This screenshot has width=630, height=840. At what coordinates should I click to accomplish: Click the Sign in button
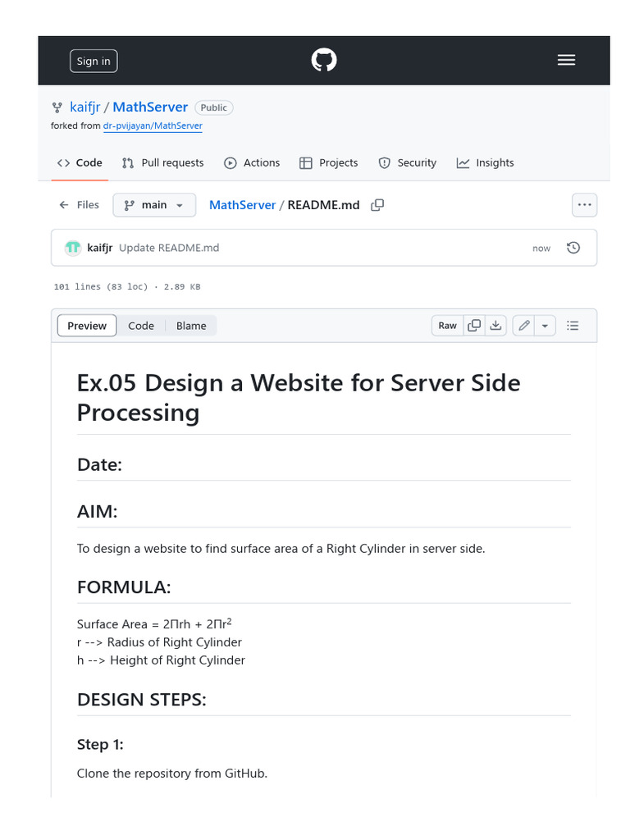94,62
